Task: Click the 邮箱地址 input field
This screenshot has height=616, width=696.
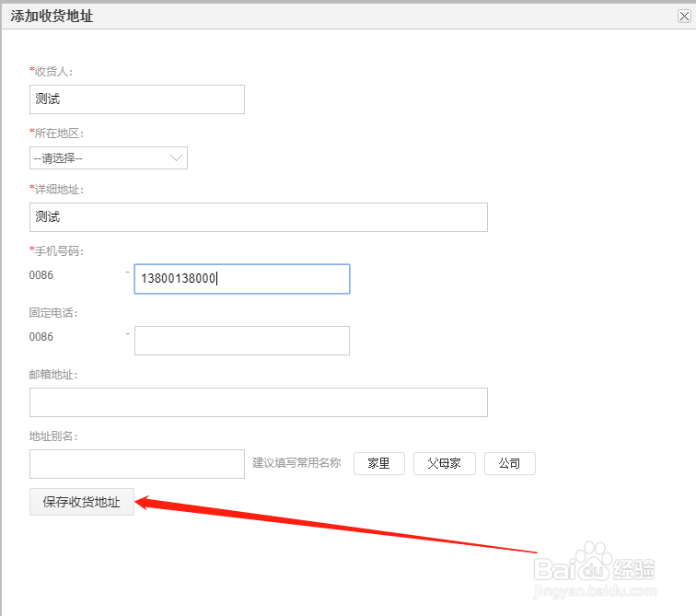Action: click(259, 402)
